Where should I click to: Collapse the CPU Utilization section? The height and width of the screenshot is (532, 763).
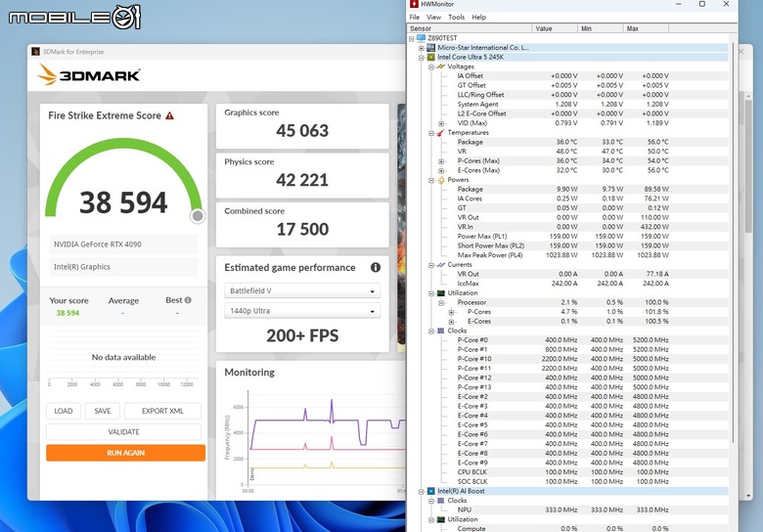point(431,293)
